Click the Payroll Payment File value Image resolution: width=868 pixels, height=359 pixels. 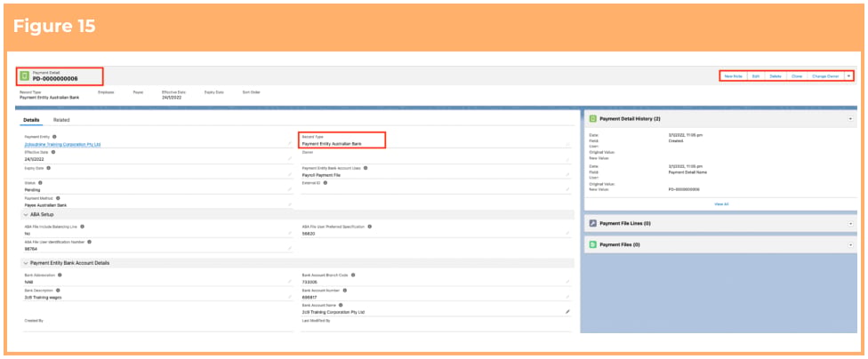coord(321,175)
